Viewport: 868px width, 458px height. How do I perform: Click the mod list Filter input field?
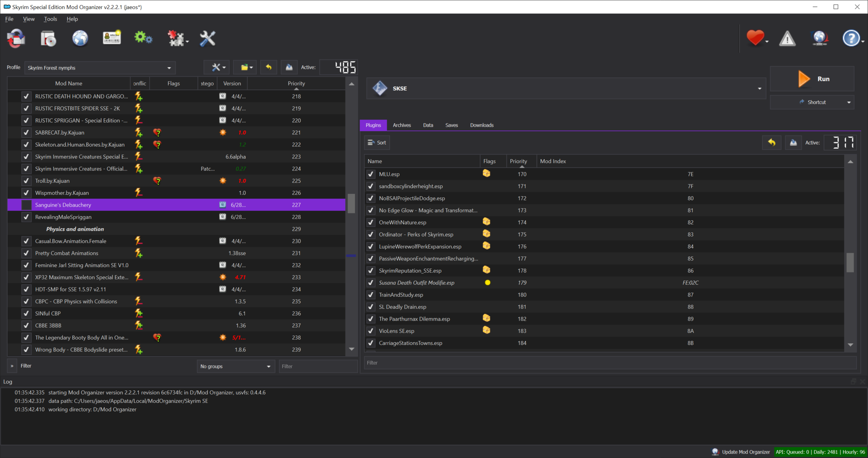(317, 366)
